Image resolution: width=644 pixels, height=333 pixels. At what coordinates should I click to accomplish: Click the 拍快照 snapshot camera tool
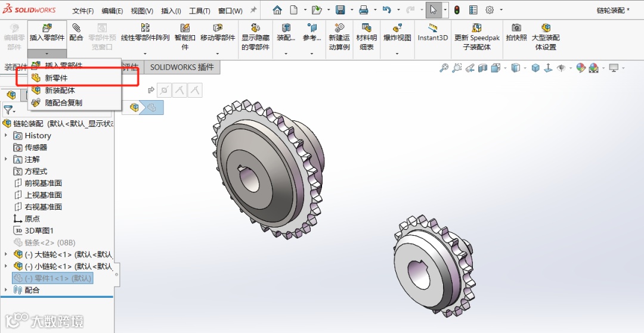tap(516, 32)
